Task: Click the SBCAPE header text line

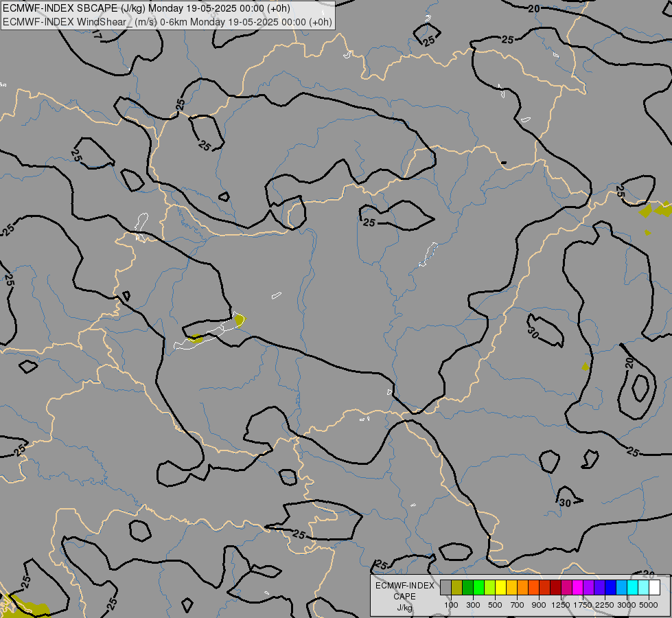Action: pos(147,8)
